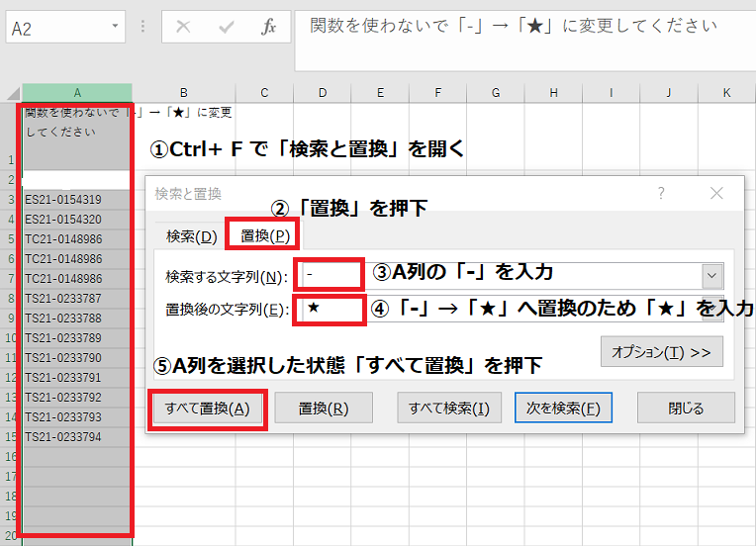Select column G header

click(496, 93)
